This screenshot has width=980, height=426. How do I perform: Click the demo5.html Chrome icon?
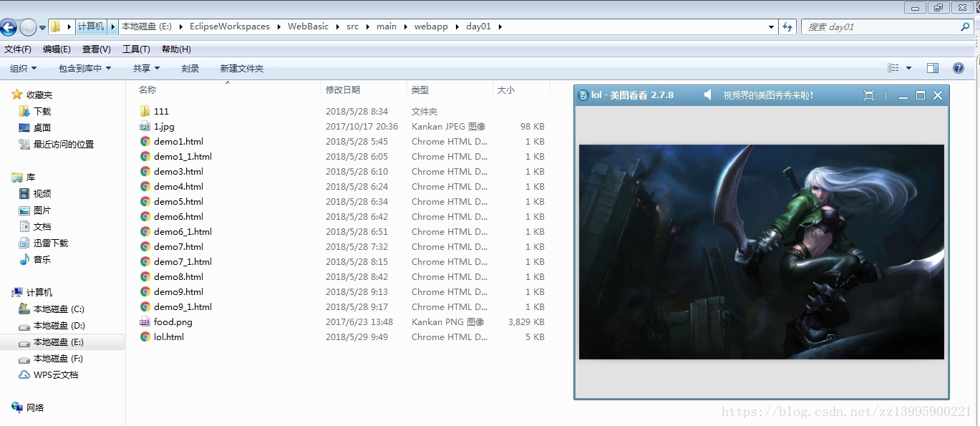[145, 201]
